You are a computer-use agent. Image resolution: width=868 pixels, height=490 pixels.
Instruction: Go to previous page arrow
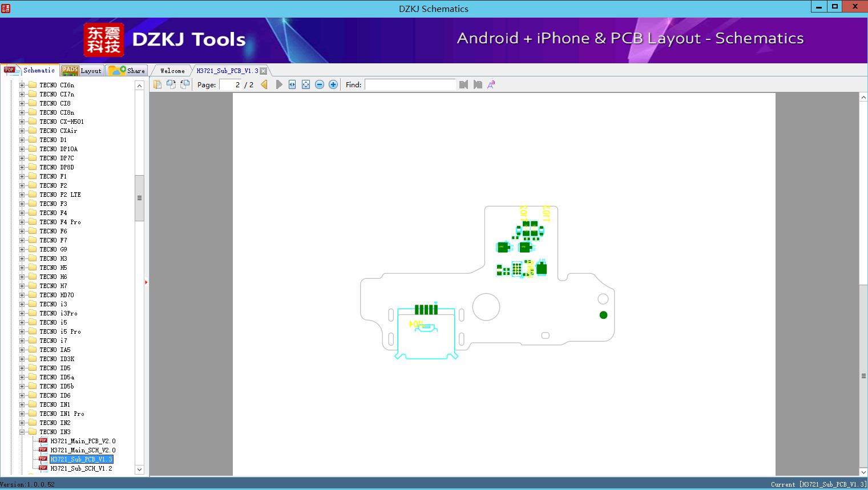point(264,84)
